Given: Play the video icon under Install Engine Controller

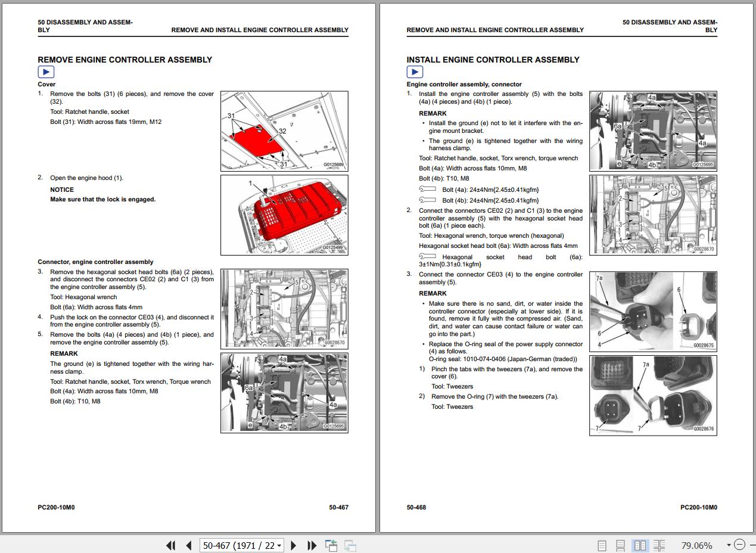Looking at the screenshot, I should (x=415, y=72).
